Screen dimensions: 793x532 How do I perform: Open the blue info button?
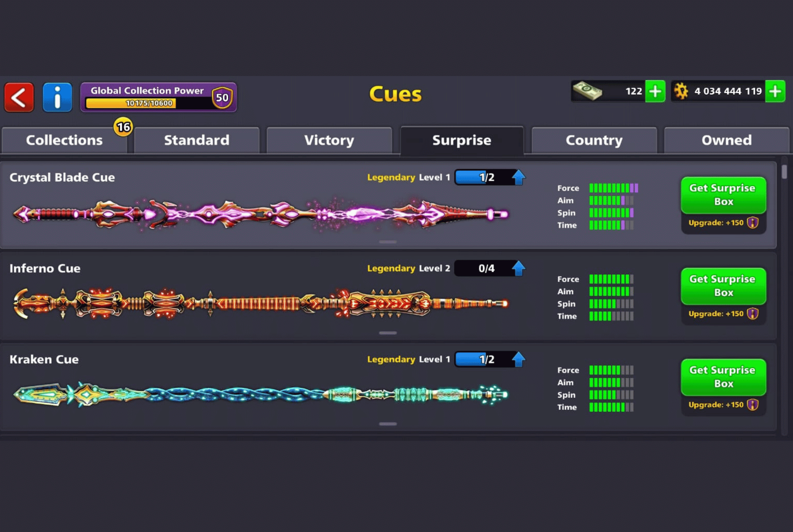(x=57, y=97)
